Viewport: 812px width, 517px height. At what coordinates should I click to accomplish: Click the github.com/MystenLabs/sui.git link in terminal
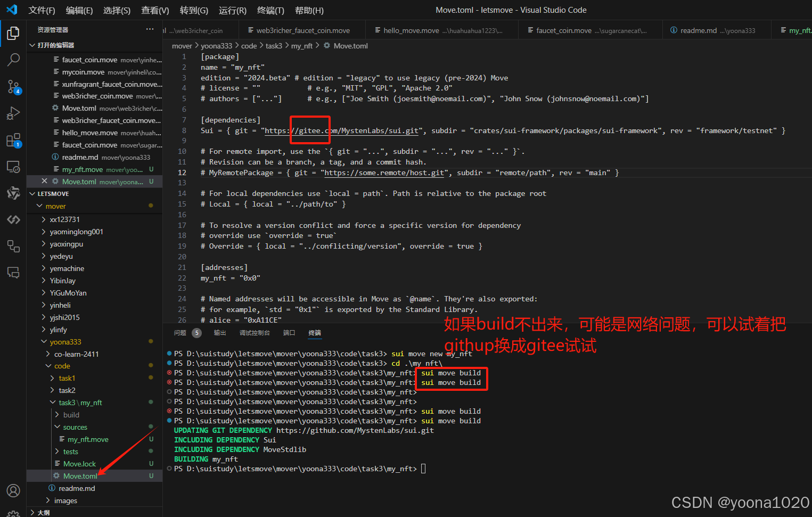tap(355, 430)
